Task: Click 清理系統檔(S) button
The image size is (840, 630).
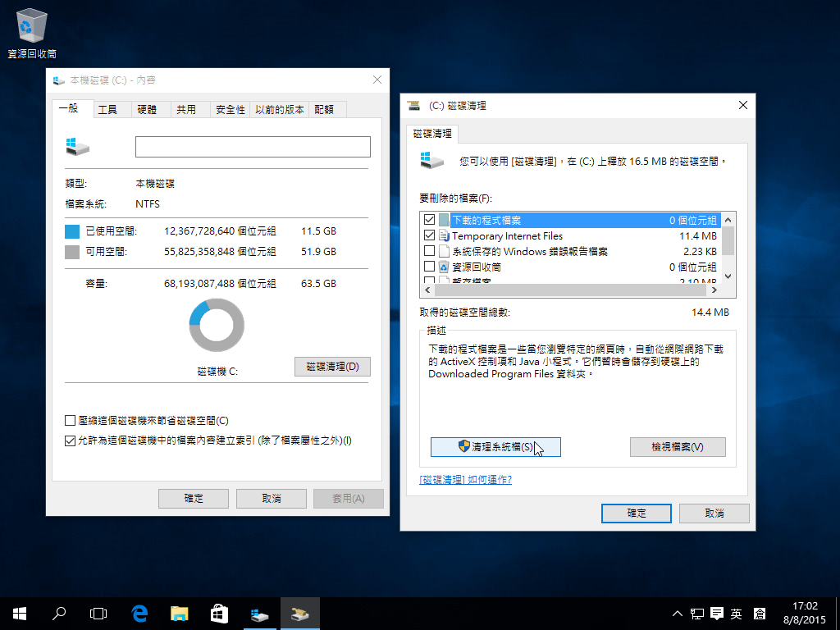Action: (x=495, y=447)
